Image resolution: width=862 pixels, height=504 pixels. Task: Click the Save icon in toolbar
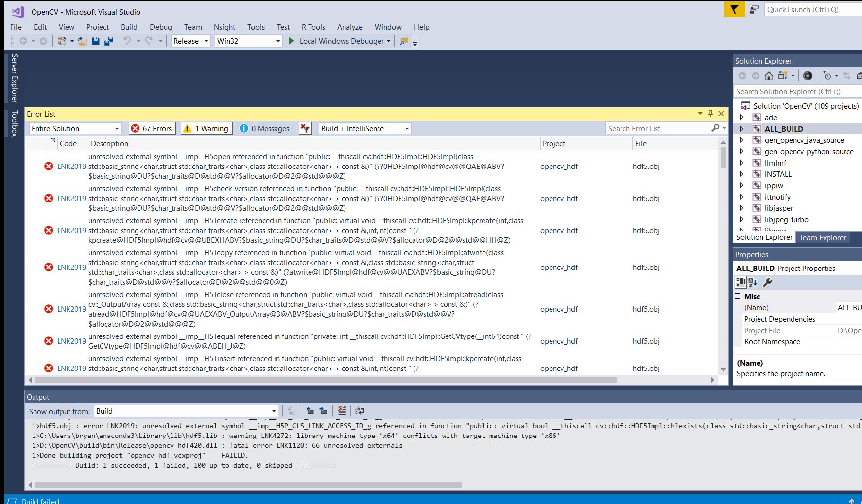coord(96,41)
